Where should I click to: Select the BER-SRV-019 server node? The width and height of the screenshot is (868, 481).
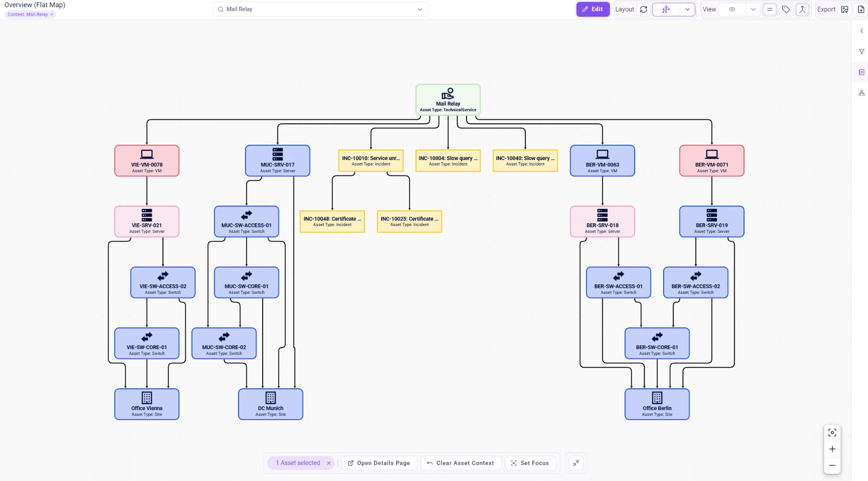(712, 222)
